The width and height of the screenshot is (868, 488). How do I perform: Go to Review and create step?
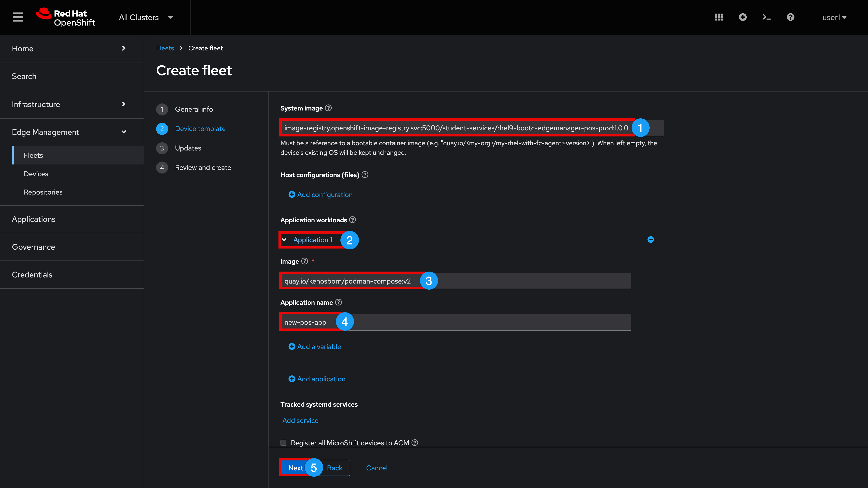[194, 167]
